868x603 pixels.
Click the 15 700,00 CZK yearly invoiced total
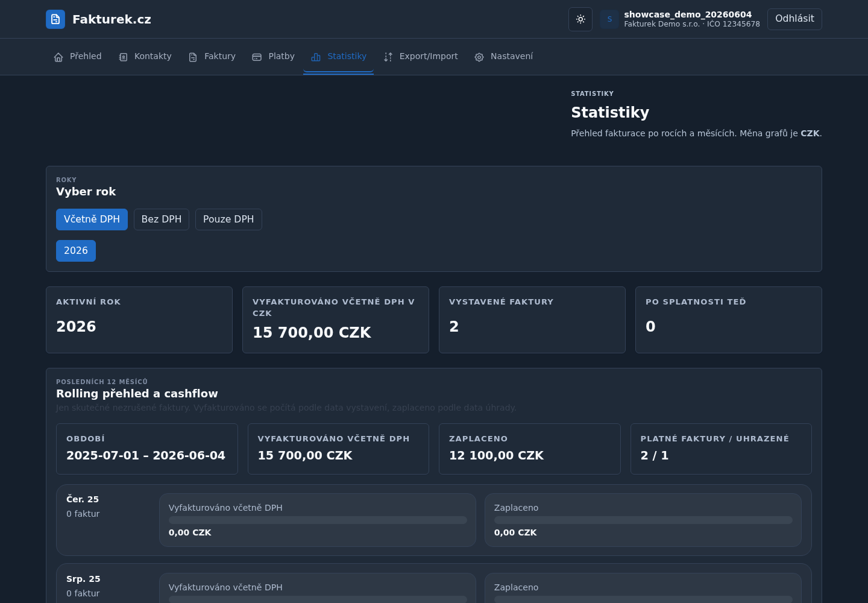pyautogui.click(x=312, y=332)
